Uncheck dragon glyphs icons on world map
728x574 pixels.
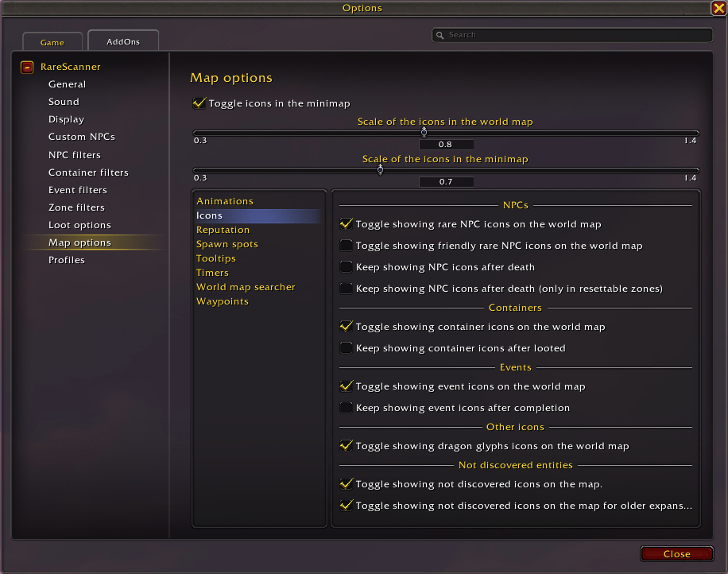click(x=346, y=446)
